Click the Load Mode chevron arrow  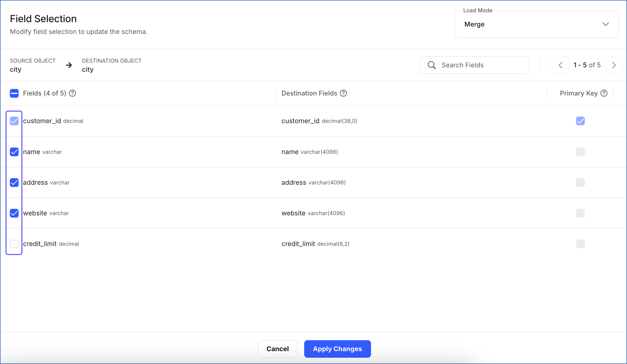click(x=605, y=24)
